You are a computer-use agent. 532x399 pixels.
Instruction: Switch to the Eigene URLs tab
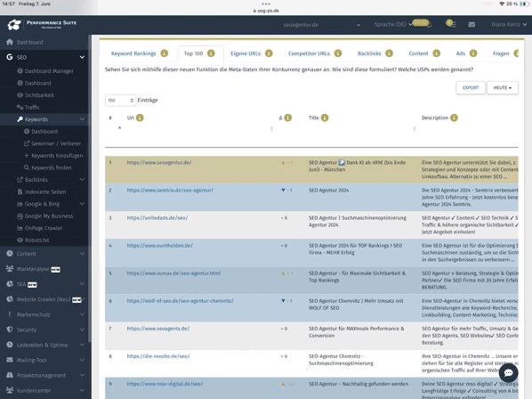click(246, 53)
